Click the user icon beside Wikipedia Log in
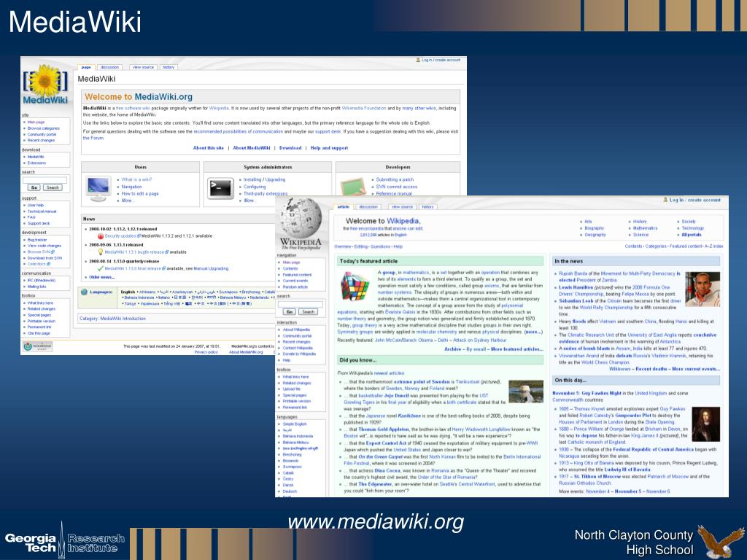This screenshot has width=747, height=560. pyautogui.click(x=665, y=200)
